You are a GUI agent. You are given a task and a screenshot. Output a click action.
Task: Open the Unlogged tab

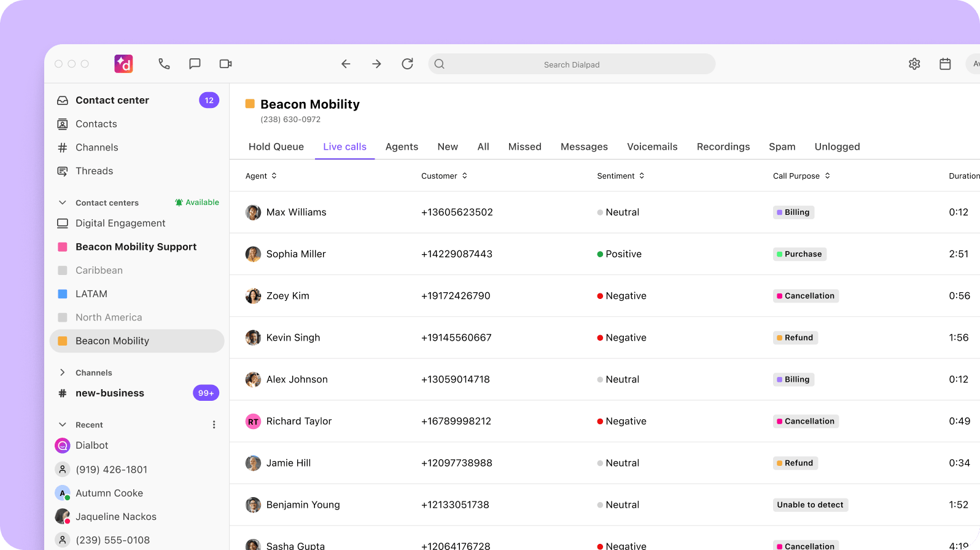[x=837, y=147]
